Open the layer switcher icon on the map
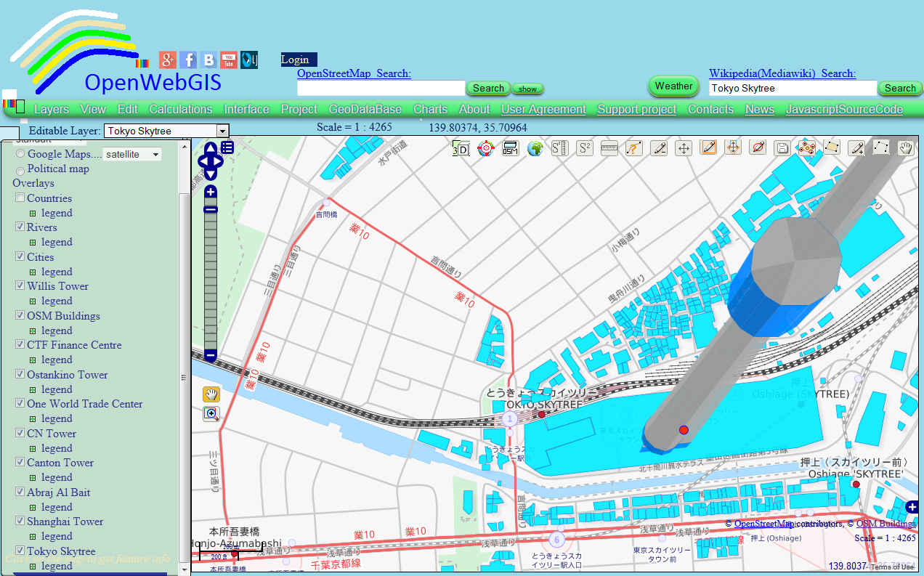 [227, 146]
